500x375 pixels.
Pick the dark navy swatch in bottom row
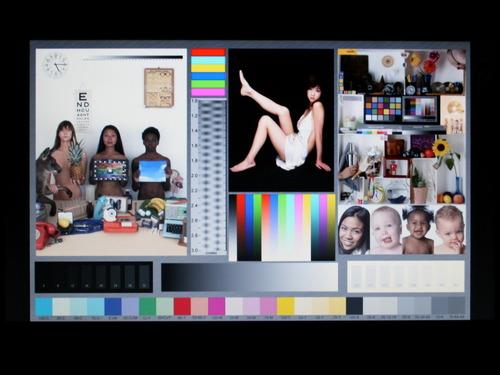355,306
